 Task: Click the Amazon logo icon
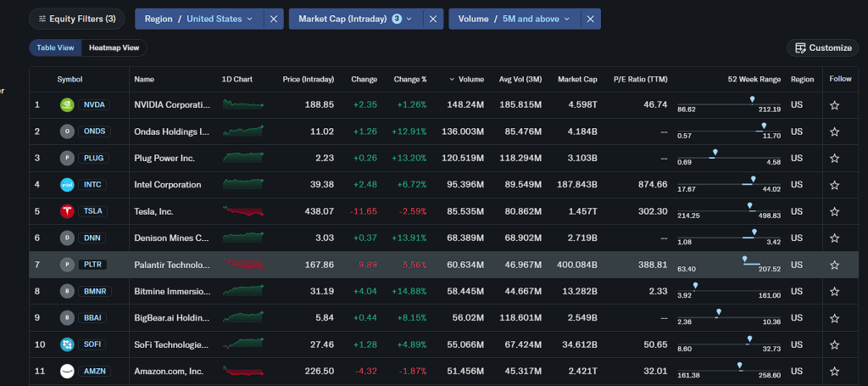click(x=67, y=371)
